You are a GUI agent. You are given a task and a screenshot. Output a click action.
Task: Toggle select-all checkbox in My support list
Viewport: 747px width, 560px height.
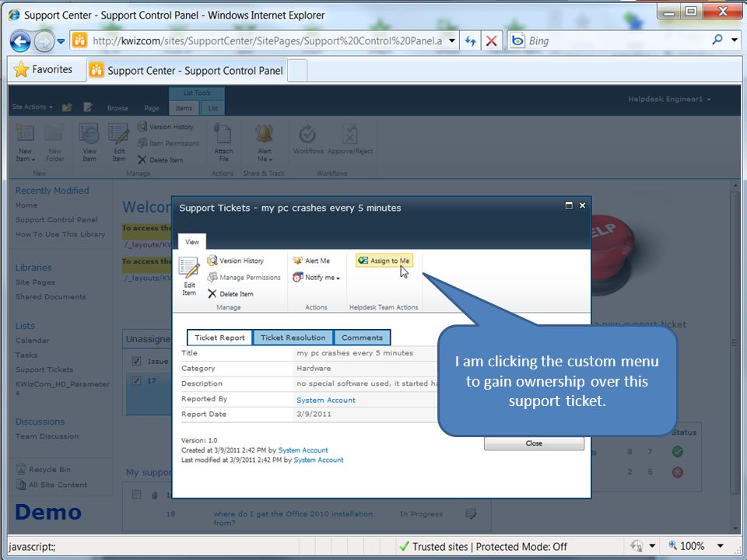click(136, 495)
